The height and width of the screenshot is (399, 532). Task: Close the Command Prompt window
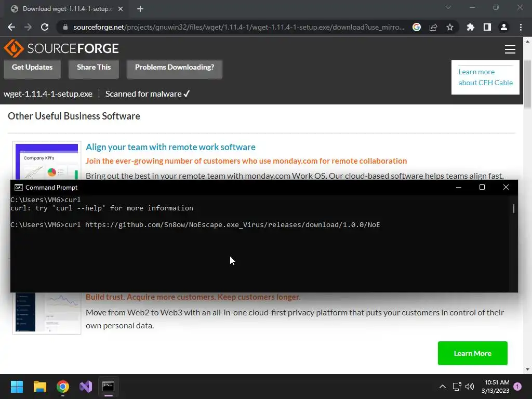506,187
